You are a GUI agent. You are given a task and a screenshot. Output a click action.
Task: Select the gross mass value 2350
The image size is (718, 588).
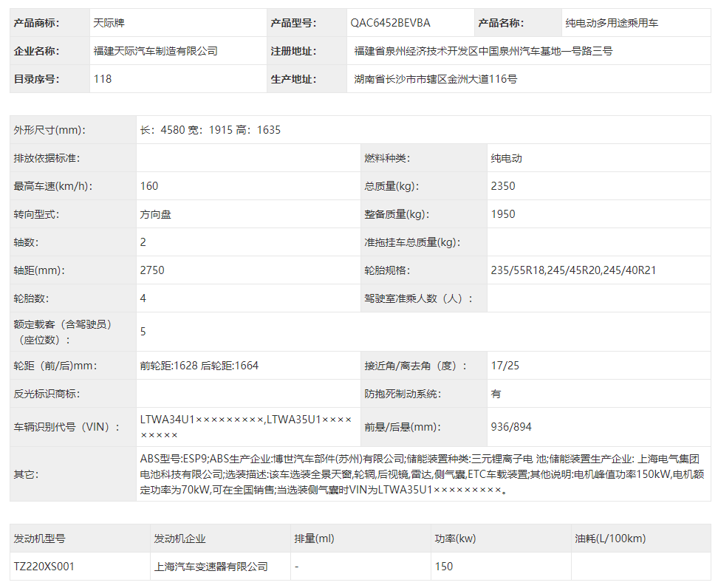point(503,186)
